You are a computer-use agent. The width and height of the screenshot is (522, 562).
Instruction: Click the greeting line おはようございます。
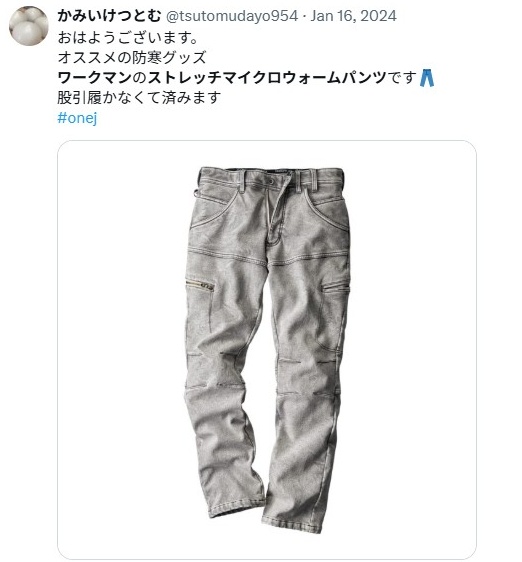coord(128,37)
